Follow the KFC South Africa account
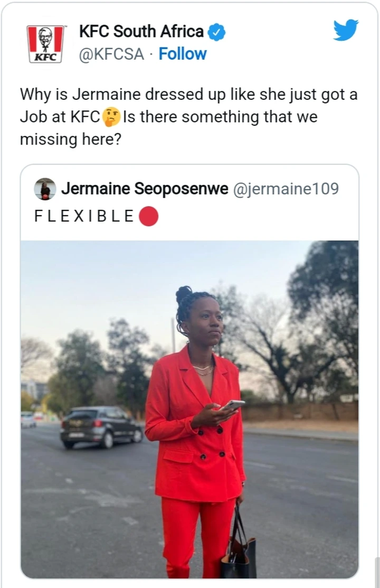The width and height of the screenshot is (380, 588). pyautogui.click(x=183, y=54)
